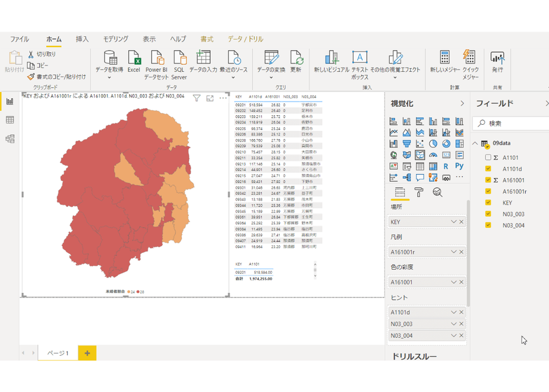The image size is (549, 392).
Task: Click the map legend 28 color swatch
Action: click(x=138, y=292)
